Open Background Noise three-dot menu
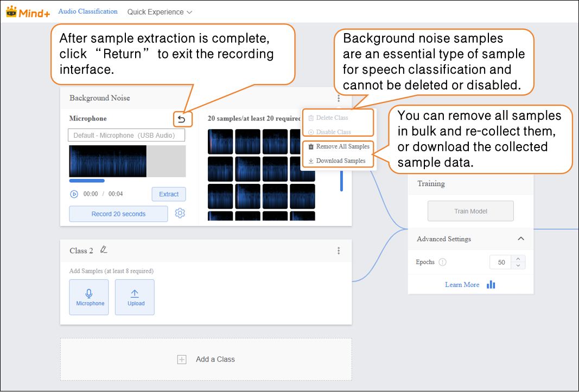579x392 pixels. 339,98
